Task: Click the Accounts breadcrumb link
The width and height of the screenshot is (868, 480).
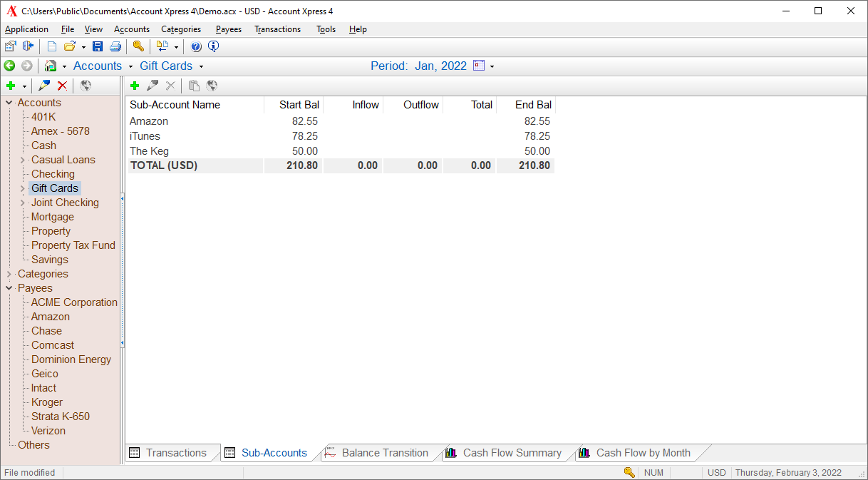Action: pyautogui.click(x=98, y=66)
